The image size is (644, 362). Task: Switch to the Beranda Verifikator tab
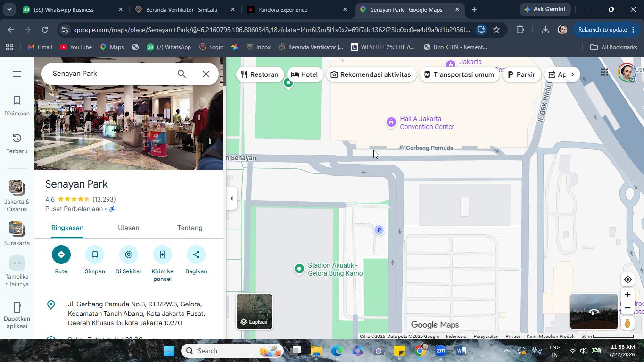tap(185, 9)
